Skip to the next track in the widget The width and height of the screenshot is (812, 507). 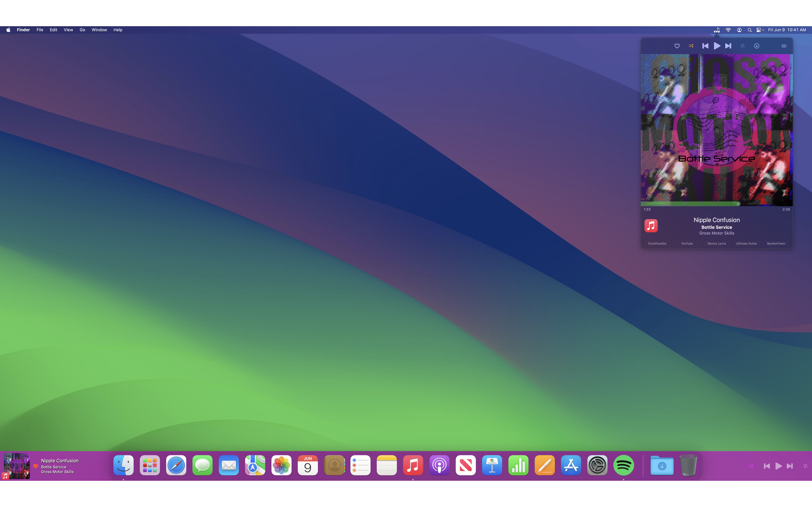[x=728, y=46]
